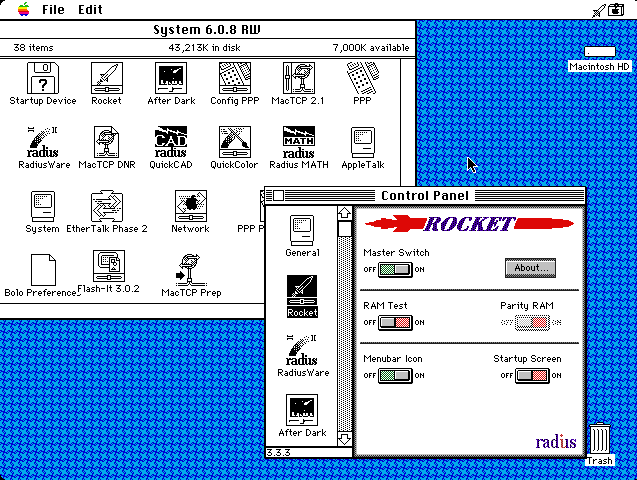Toggle the Parity RAM switch
Image resolution: width=637 pixels, height=480 pixels.
point(532,323)
